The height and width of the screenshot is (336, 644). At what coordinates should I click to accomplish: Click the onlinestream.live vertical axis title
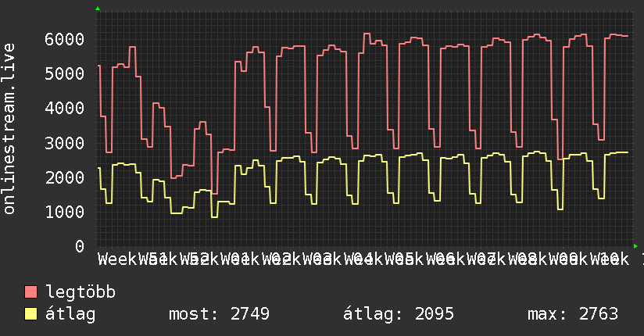[x=9, y=129]
